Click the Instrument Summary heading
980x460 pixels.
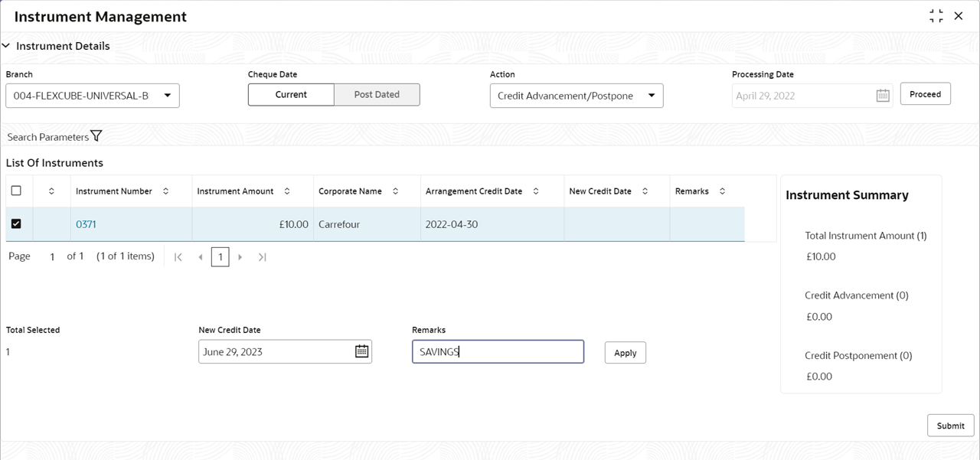[847, 195]
